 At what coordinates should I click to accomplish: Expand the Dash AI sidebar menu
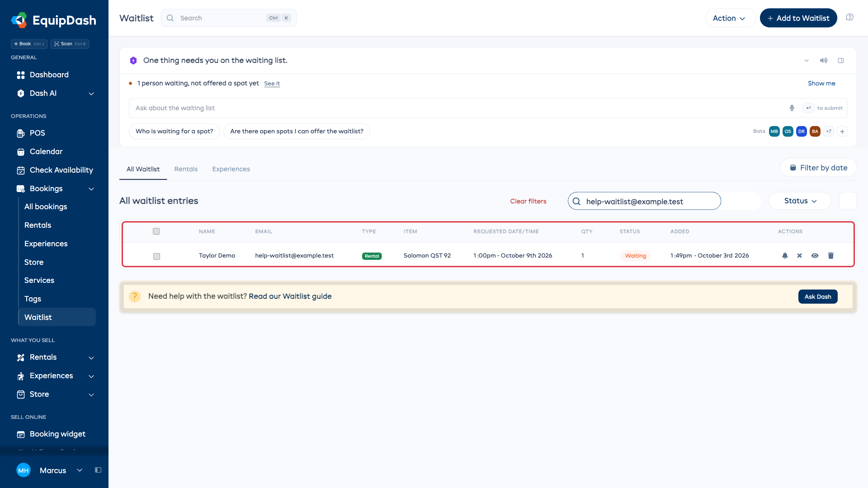91,94
